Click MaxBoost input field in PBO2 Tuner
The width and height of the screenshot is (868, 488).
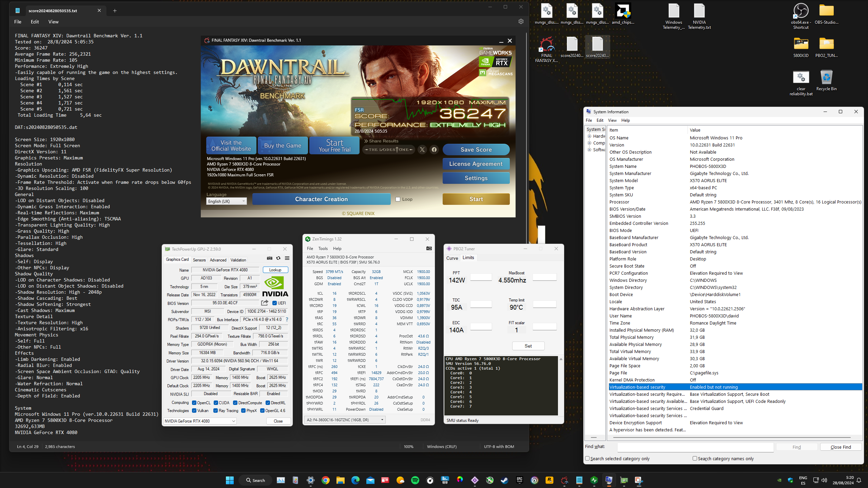544,277
